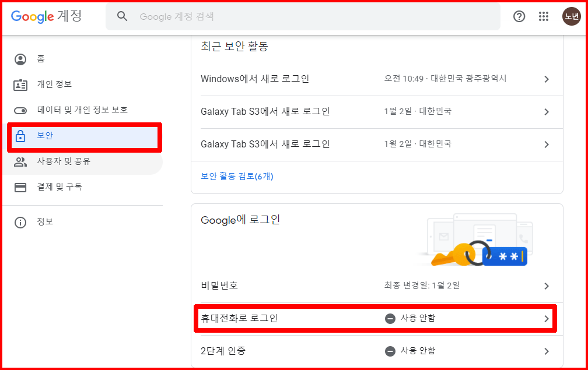
Task: Click the 결제 및 구독 card icon
Action: coord(20,187)
